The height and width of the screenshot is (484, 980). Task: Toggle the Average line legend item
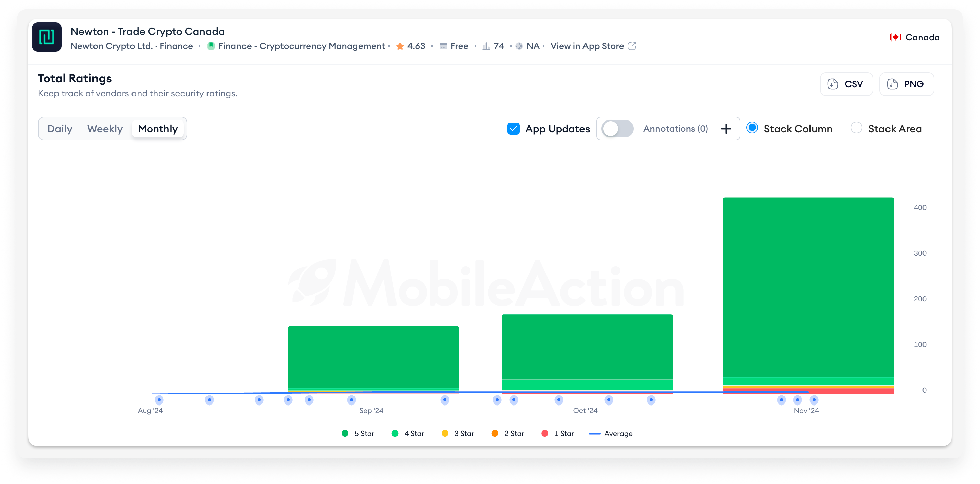611,433
